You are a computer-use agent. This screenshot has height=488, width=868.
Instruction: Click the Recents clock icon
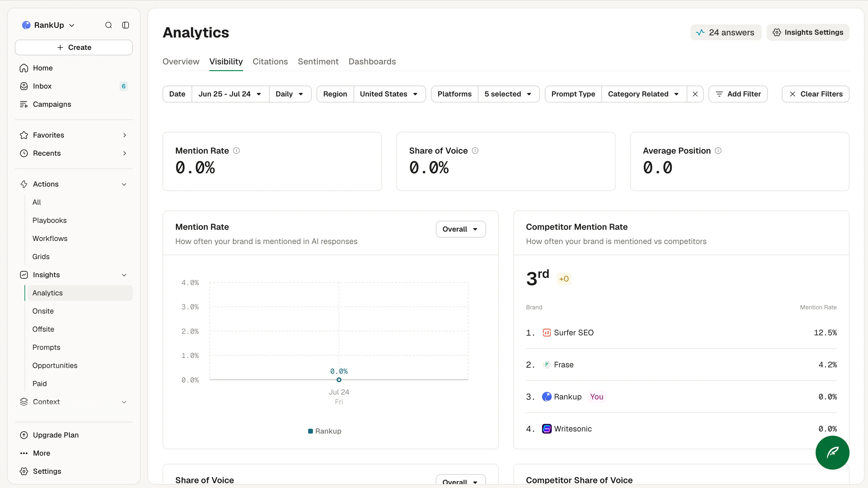[24, 153]
